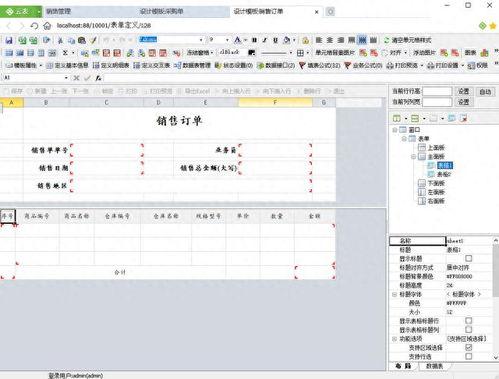Click the second horizontal align icon

pos(330,40)
